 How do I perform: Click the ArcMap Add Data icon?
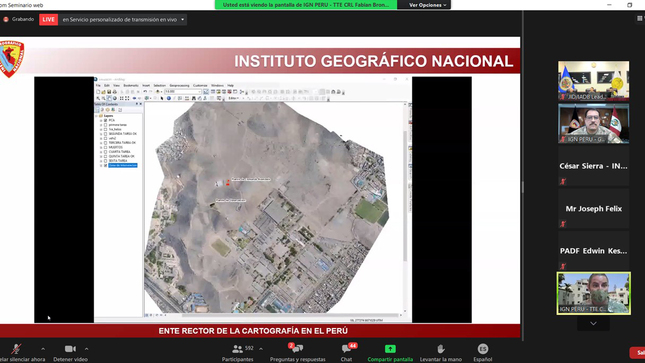coord(158,92)
